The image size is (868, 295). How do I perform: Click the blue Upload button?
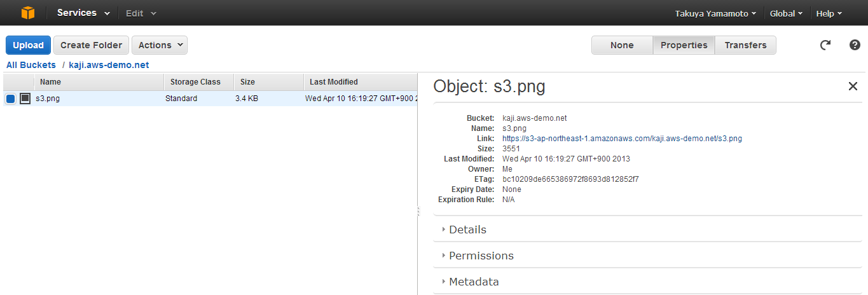pyautogui.click(x=28, y=45)
